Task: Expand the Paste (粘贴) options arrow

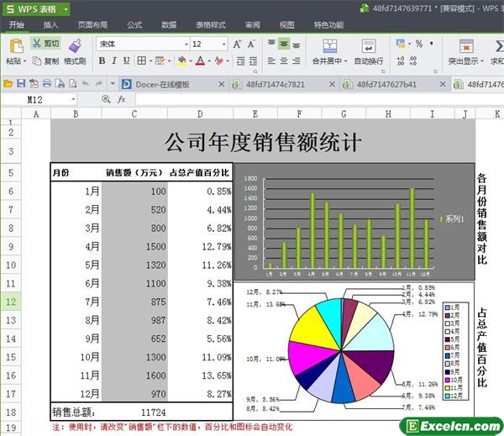Action: 24,61
